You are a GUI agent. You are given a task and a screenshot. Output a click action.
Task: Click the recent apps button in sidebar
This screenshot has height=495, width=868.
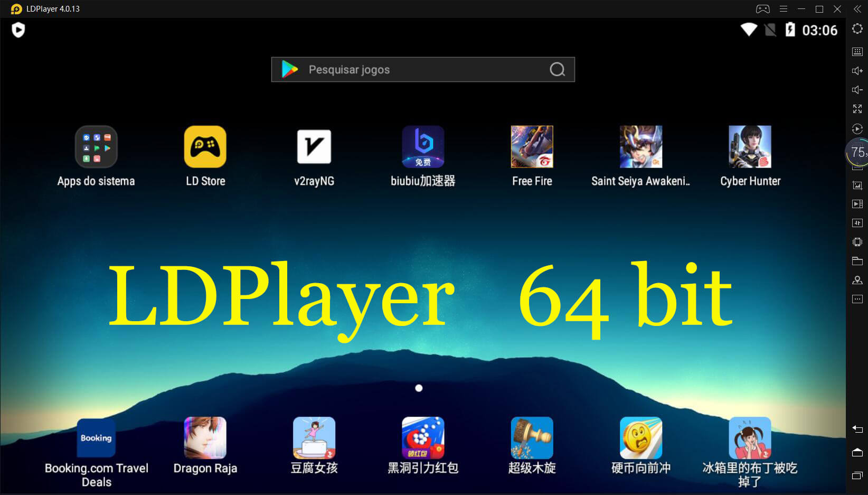(x=857, y=475)
